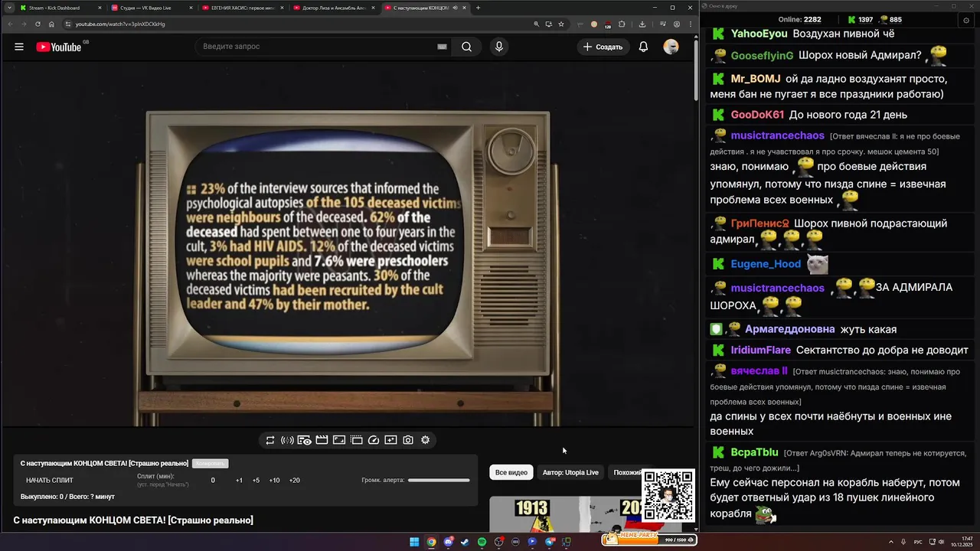
Task: Click the Копировать copy button
Action: click(x=211, y=464)
